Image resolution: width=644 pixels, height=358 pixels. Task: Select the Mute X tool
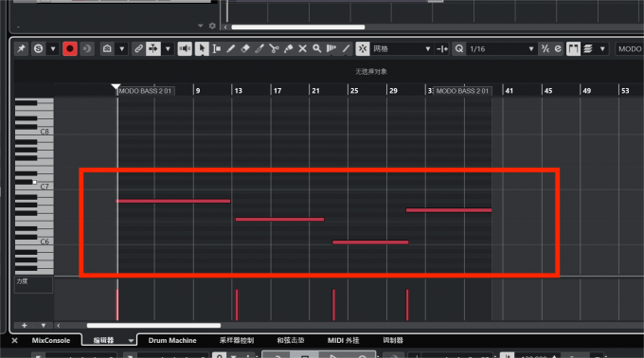pyautogui.click(x=303, y=49)
